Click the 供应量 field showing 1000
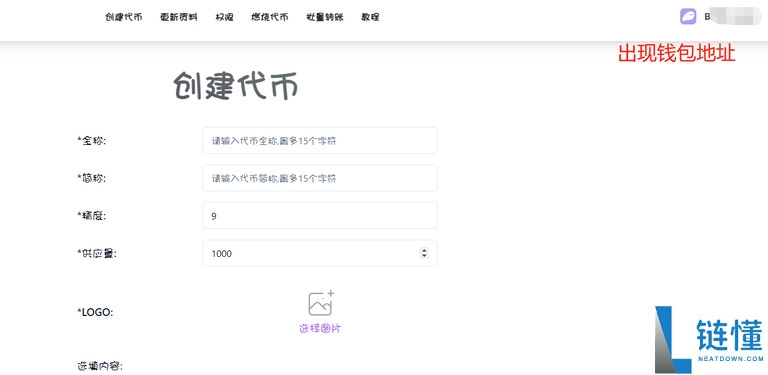 pyautogui.click(x=320, y=254)
